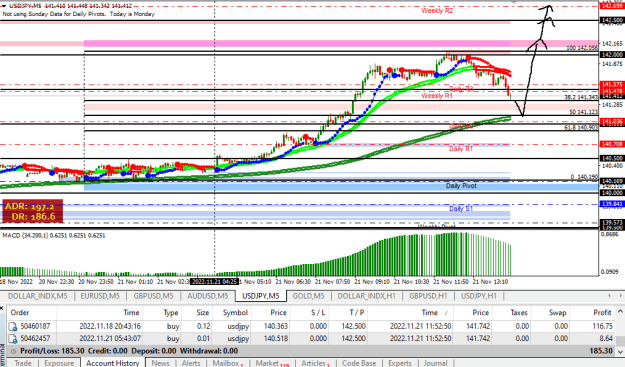Click the open price 140.518

[x=275, y=339]
